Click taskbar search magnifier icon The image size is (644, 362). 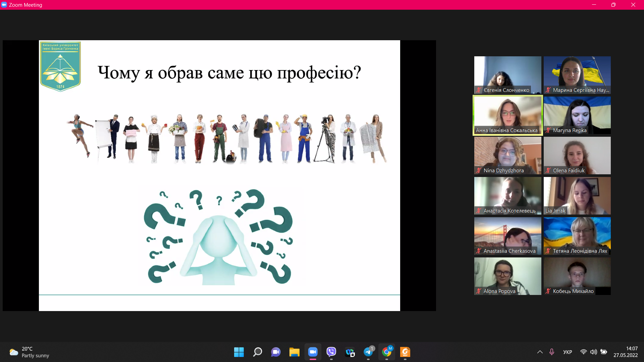coord(257,352)
